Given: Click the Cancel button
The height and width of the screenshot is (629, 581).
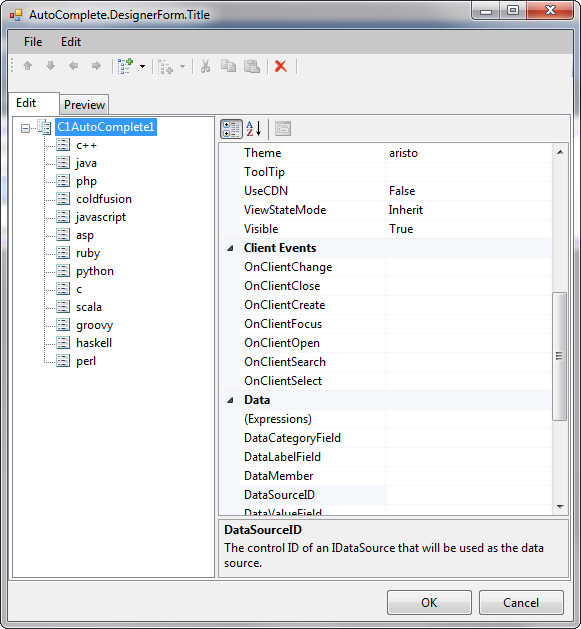Looking at the screenshot, I should click(x=521, y=603).
